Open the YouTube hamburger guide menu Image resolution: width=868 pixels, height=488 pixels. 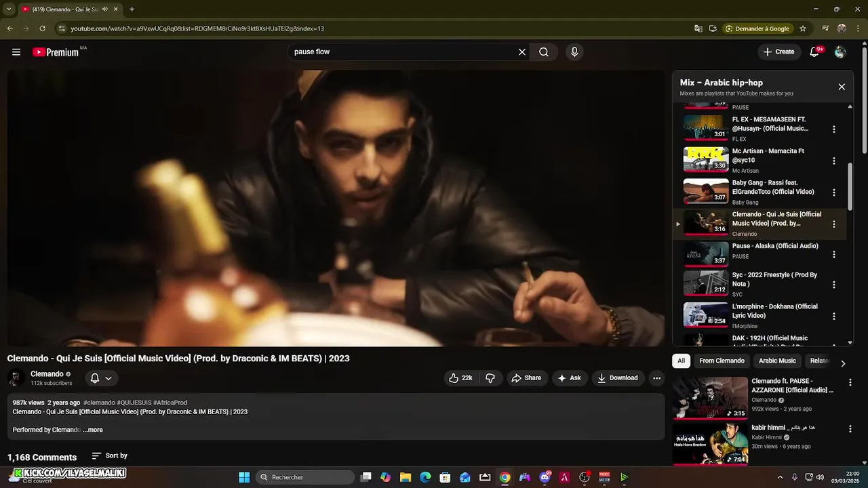tap(16, 52)
